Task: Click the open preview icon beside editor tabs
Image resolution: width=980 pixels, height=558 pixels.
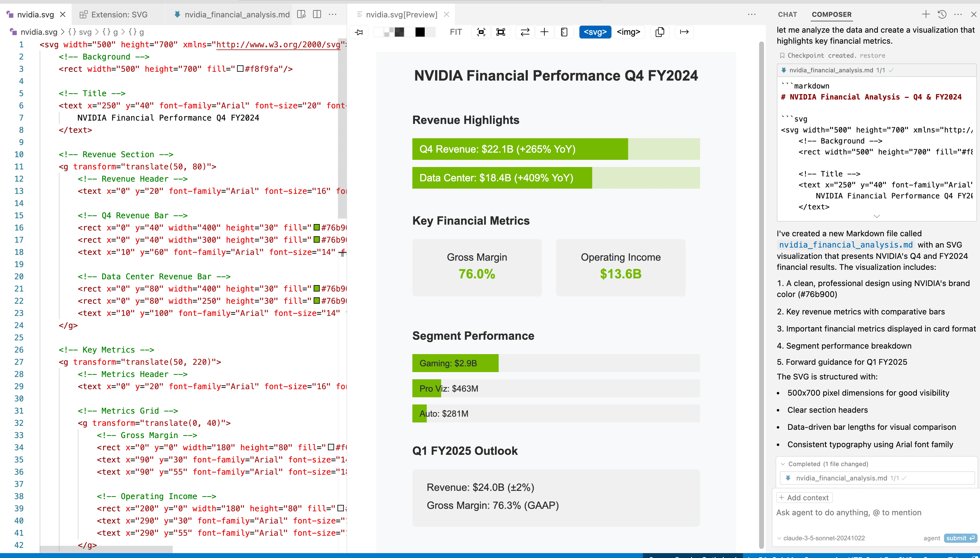Action: 301,15
